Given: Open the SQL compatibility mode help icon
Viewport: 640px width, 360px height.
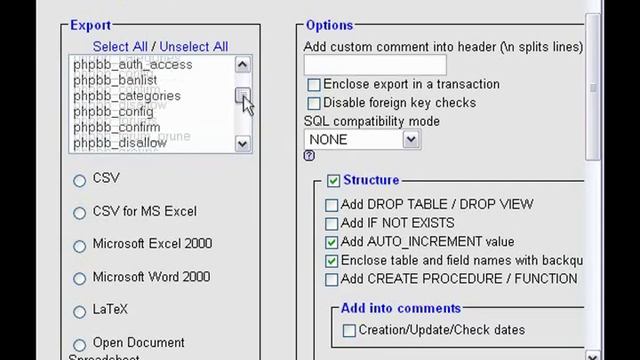Looking at the screenshot, I should (309, 156).
